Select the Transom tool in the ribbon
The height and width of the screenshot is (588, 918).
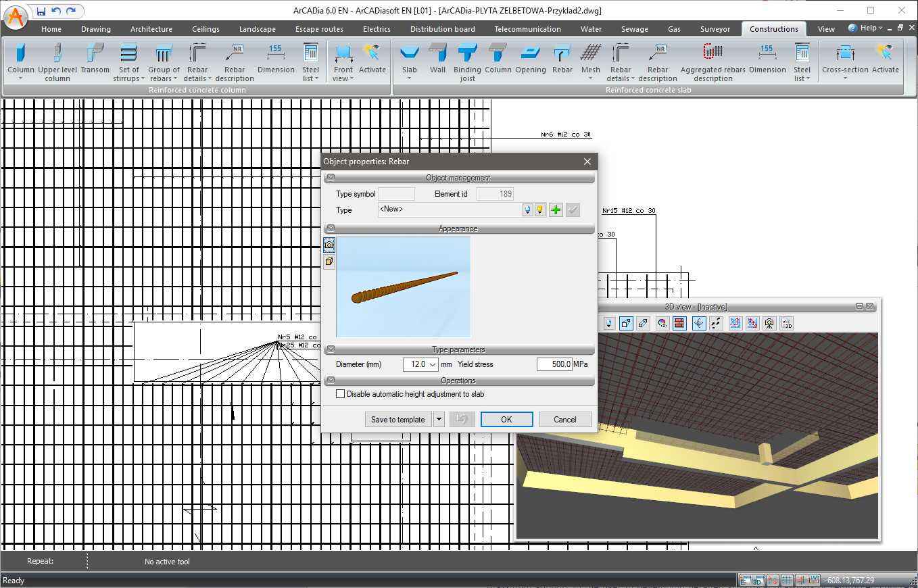(x=95, y=58)
